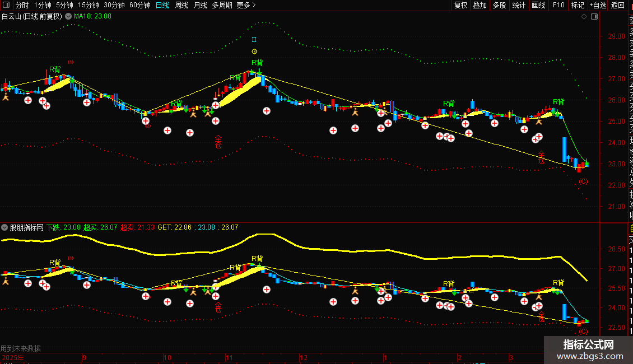The width and height of the screenshot is (633, 364).
Task: Click the diamond icon in the chart header
Action: click(584, 17)
